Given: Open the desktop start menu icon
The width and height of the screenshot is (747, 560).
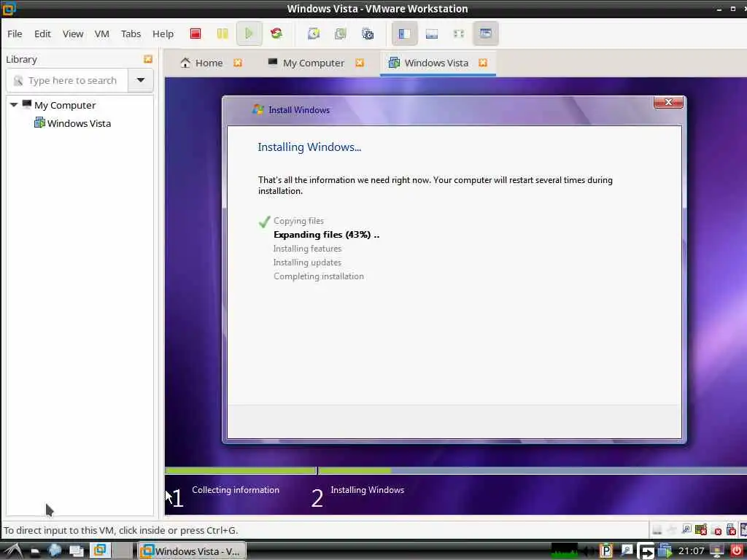Looking at the screenshot, I should (13, 551).
